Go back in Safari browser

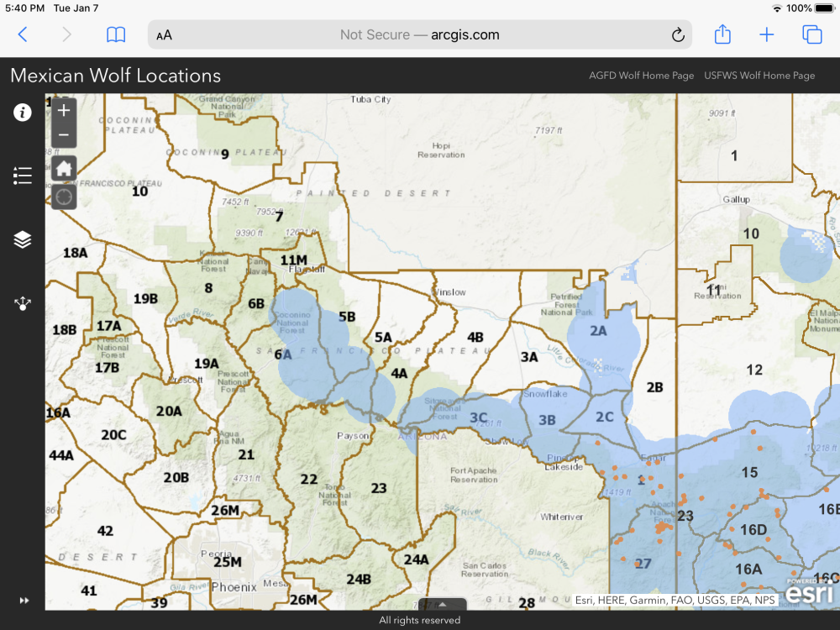(23, 34)
